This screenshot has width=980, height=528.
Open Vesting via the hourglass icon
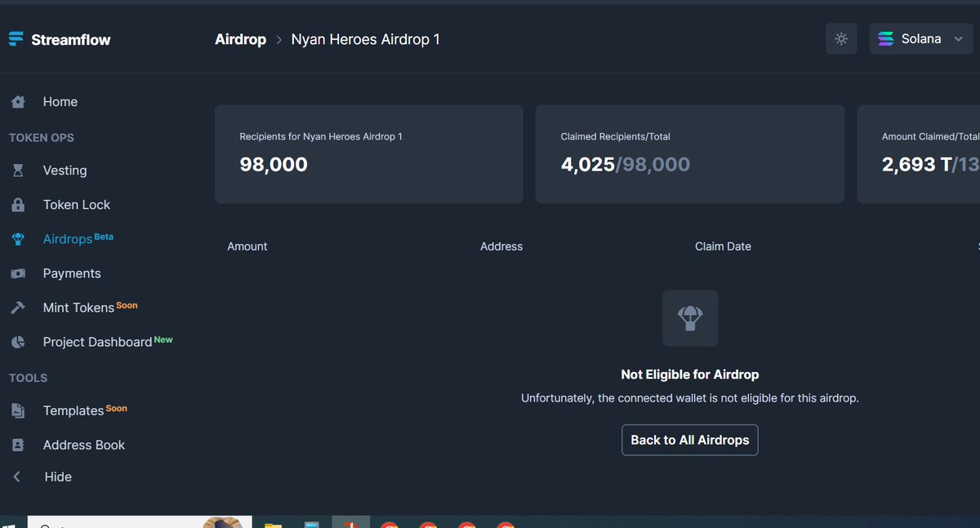tap(17, 171)
